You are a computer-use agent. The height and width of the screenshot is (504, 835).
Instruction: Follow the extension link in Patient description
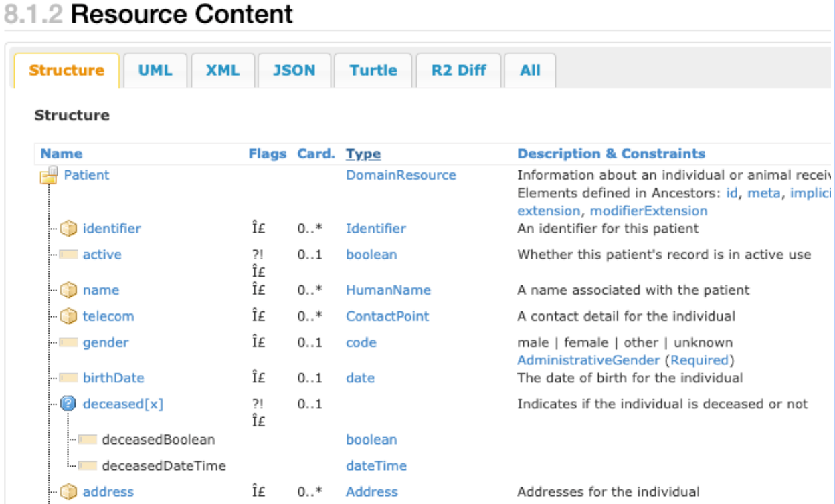549,211
